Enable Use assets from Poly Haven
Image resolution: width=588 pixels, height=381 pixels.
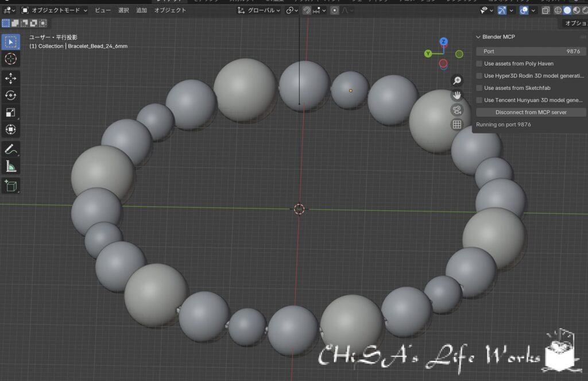pyautogui.click(x=479, y=64)
